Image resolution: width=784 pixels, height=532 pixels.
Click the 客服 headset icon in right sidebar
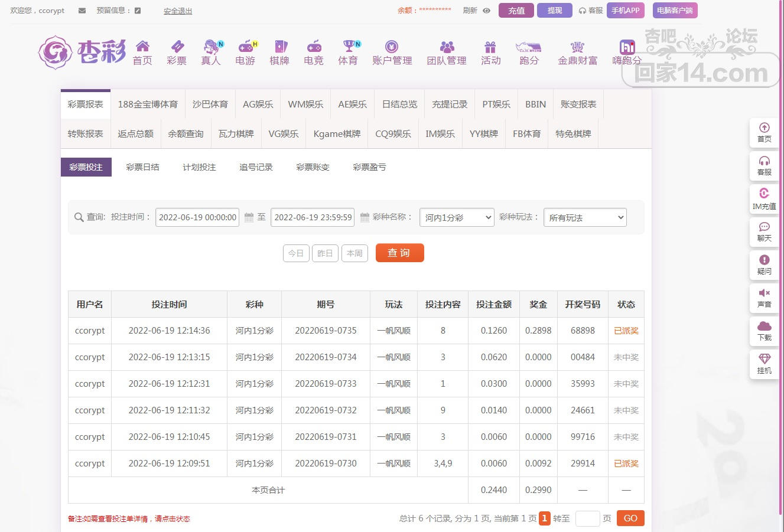[x=764, y=161]
